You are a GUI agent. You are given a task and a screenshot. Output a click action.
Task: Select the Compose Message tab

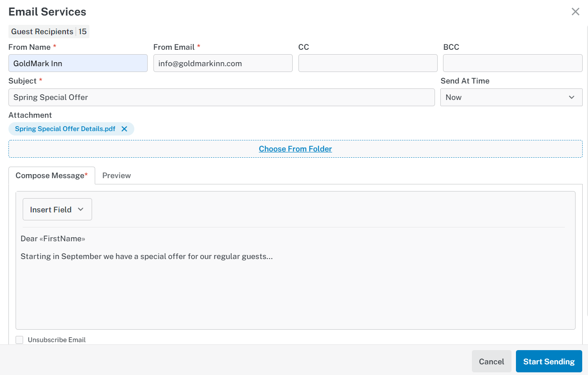click(52, 176)
